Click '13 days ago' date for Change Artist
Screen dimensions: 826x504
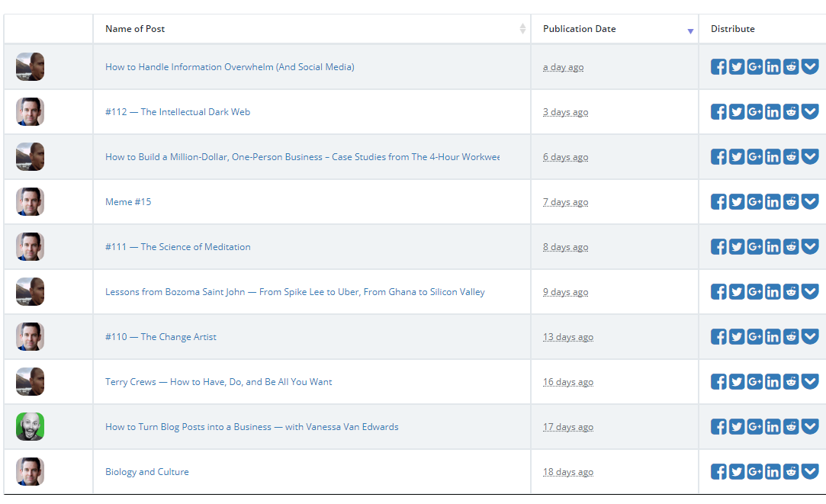pos(568,337)
